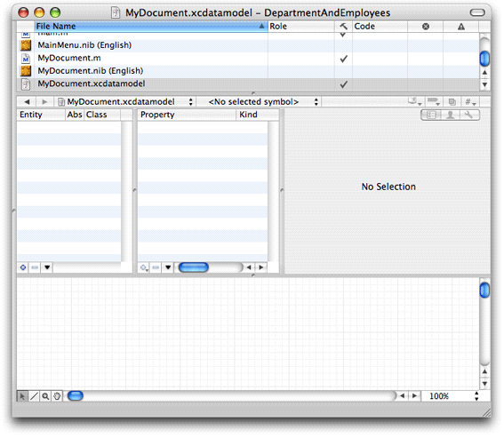Toggle target checkmark for MyDocument.xcdatamodel
Image resolution: width=504 pixels, height=438 pixels.
(x=344, y=84)
